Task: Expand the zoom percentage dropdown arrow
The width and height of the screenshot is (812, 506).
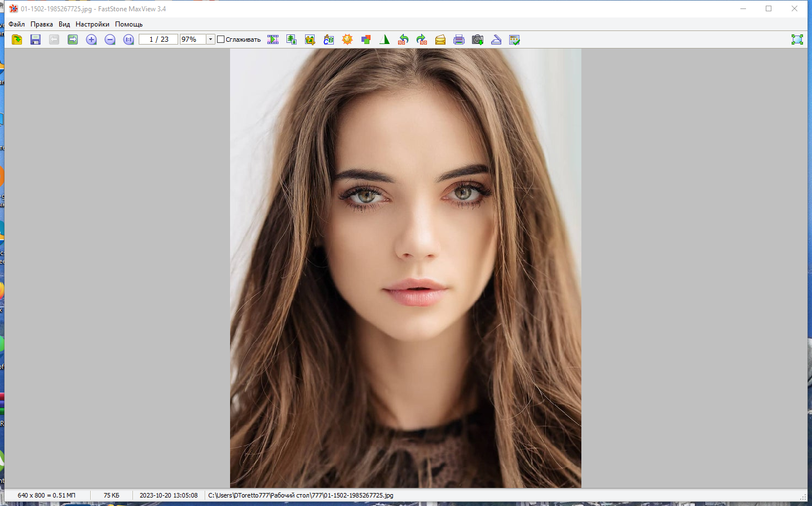Action: point(210,39)
